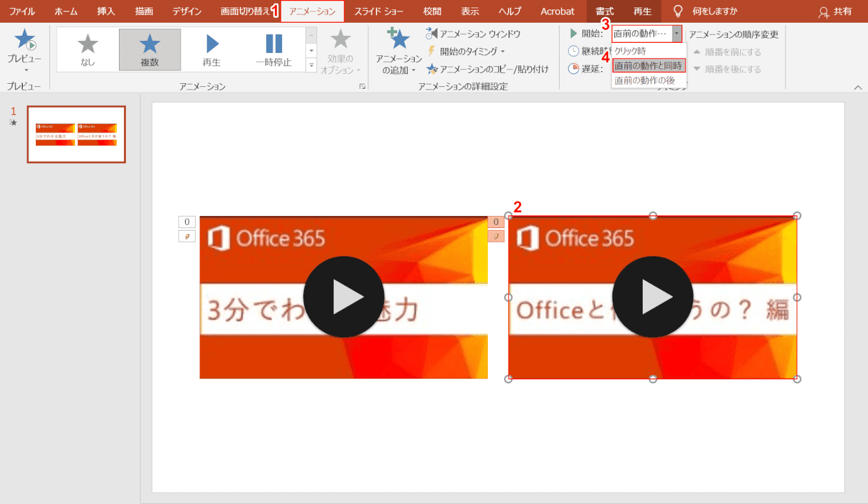The width and height of the screenshot is (868, 504).
Task: Open the 書式 contextual tab
Action: pyautogui.click(x=605, y=11)
